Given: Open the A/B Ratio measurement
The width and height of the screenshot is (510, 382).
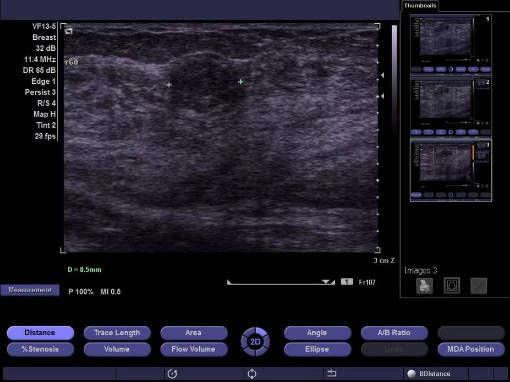Looking at the screenshot, I should point(394,332).
